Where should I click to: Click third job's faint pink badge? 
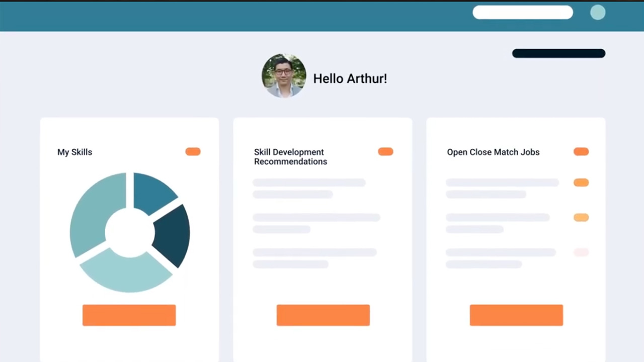pyautogui.click(x=581, y=252)
